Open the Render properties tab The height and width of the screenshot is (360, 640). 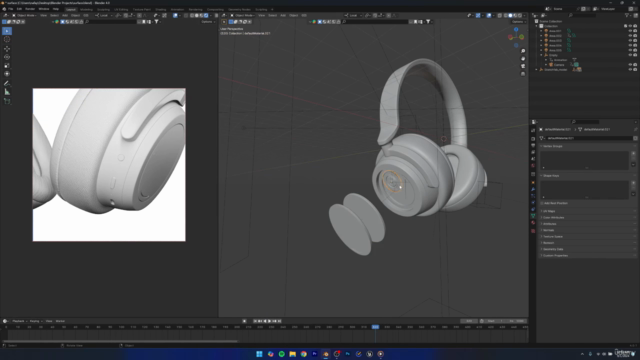[x=533, y=139]
